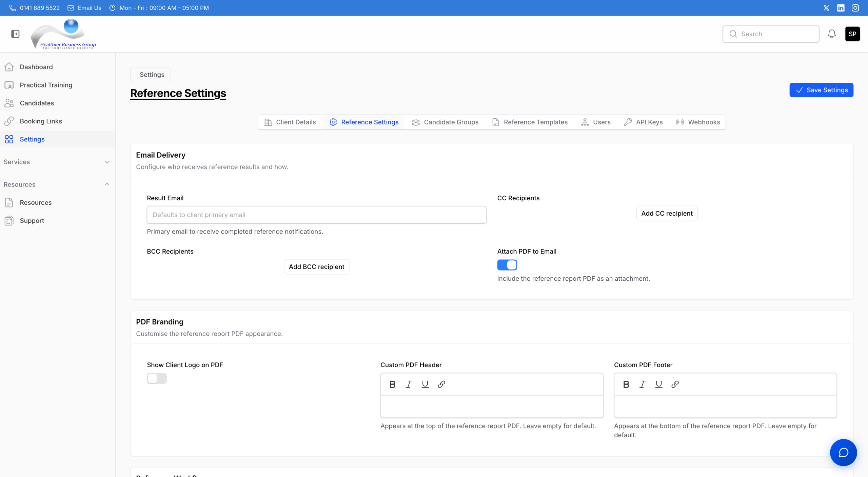Add a BCC recipient
The height and width of the screenshot is (477, 868).
pos(316,266)
